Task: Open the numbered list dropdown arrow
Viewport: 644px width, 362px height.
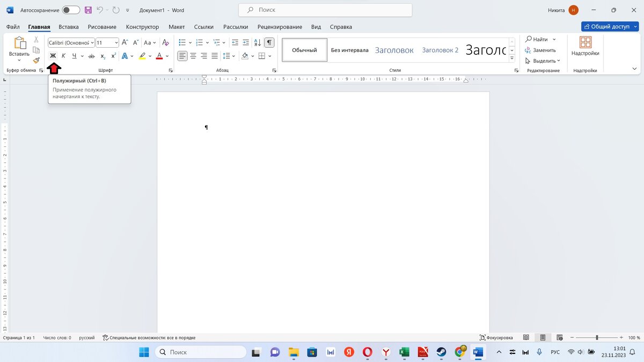Action: [x=207, y=42]
